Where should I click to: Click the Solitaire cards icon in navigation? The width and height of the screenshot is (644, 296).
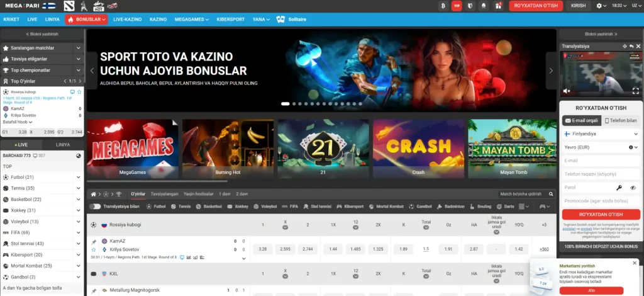(280, 20)
